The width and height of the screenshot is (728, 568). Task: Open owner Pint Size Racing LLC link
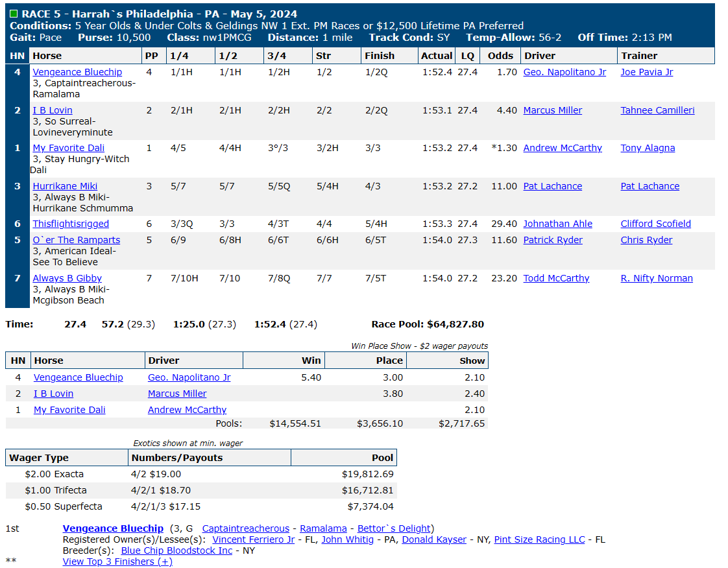point(539,539)
